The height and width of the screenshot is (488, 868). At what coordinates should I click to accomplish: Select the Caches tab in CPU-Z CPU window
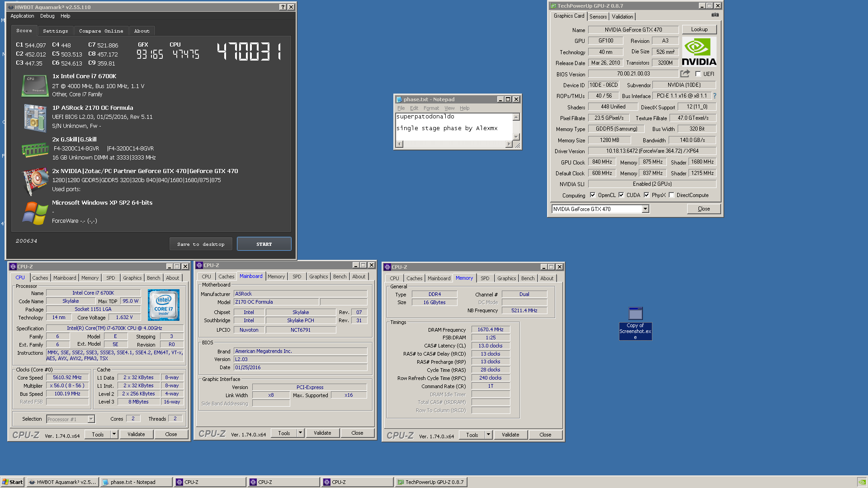(x=40, y=278)
